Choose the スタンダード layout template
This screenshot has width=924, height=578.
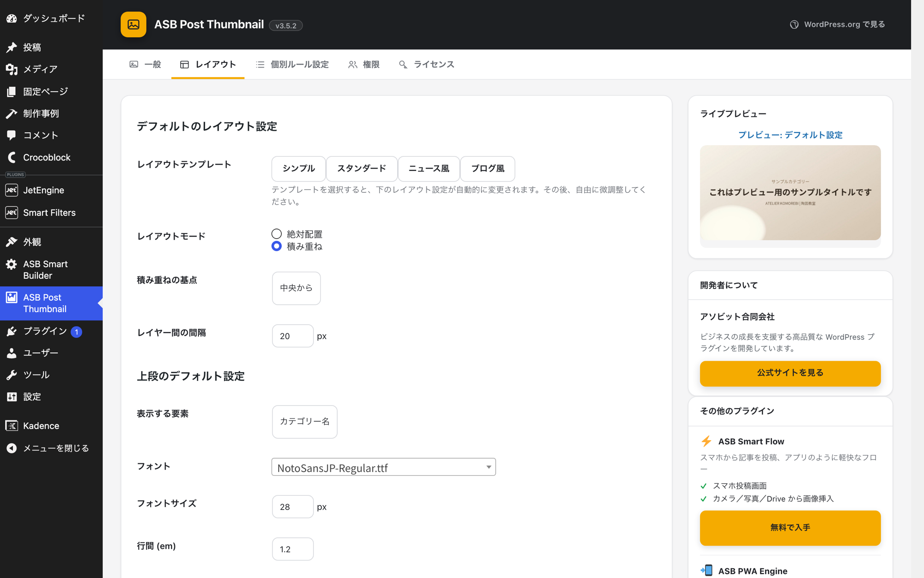tap(362, 169)
